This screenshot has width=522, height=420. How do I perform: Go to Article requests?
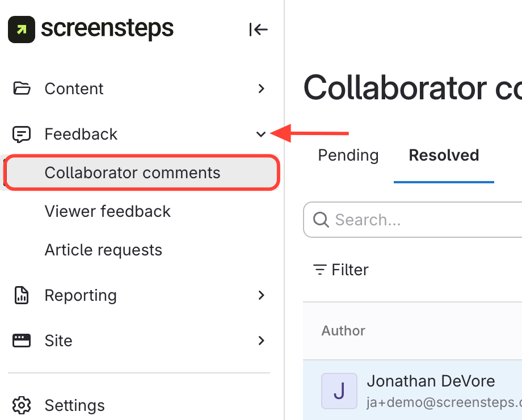click(103, 250)
